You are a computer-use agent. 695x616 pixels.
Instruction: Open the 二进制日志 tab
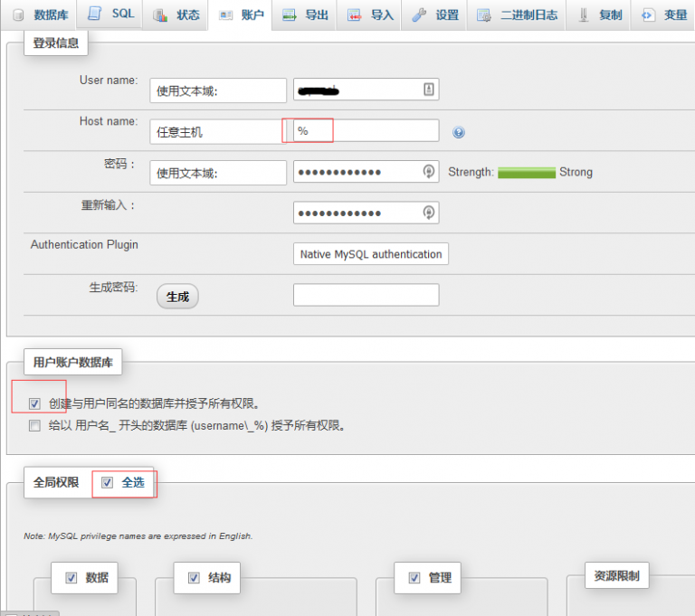point(519,15)
